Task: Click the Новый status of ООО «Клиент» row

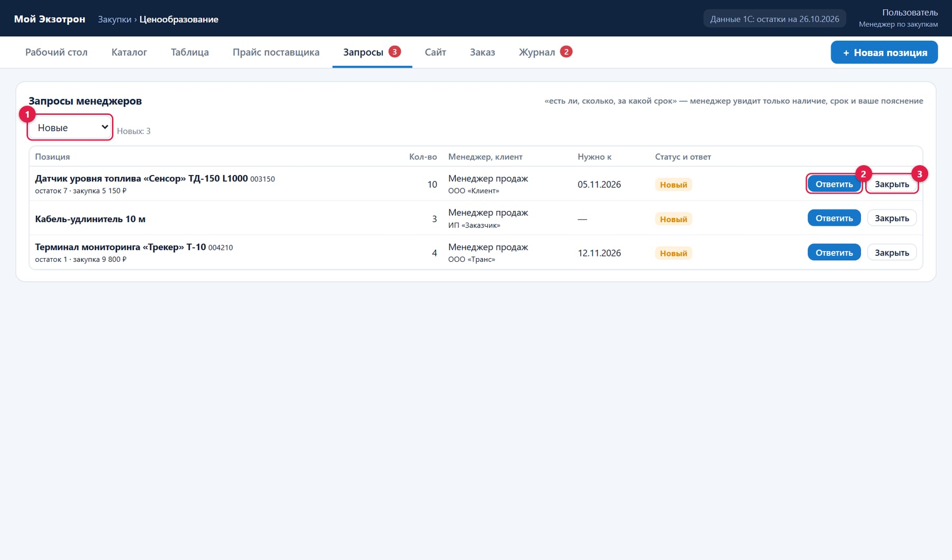Action: click(x=673, y=185)
